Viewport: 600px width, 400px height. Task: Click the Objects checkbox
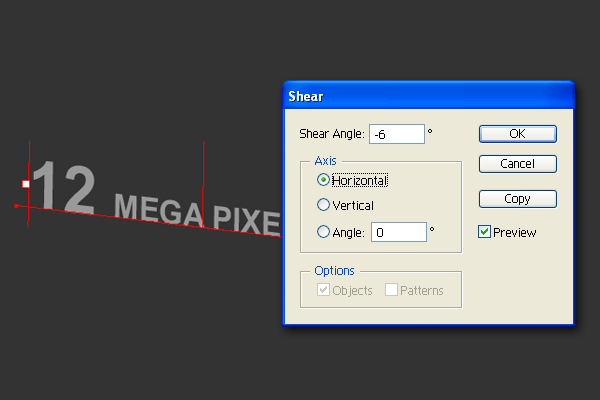pyautogui.click(x=323, y=290)
